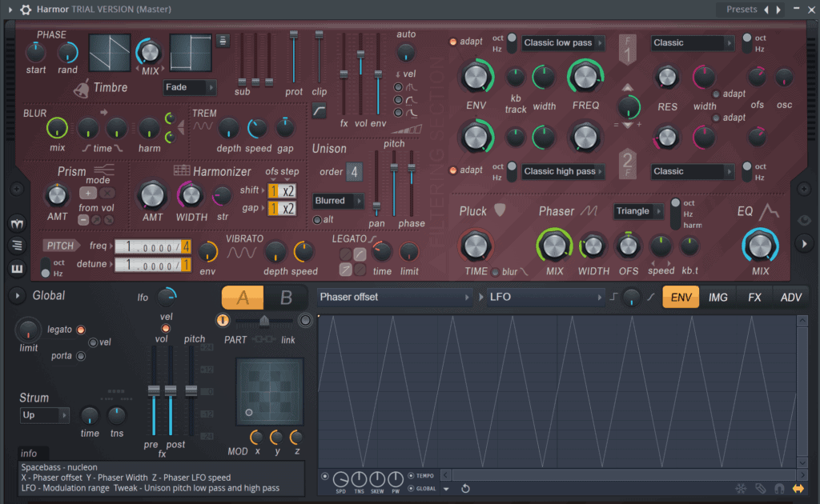Click the orange double-arrow slide icon
The image size is (820, 504).
point(798,489)
